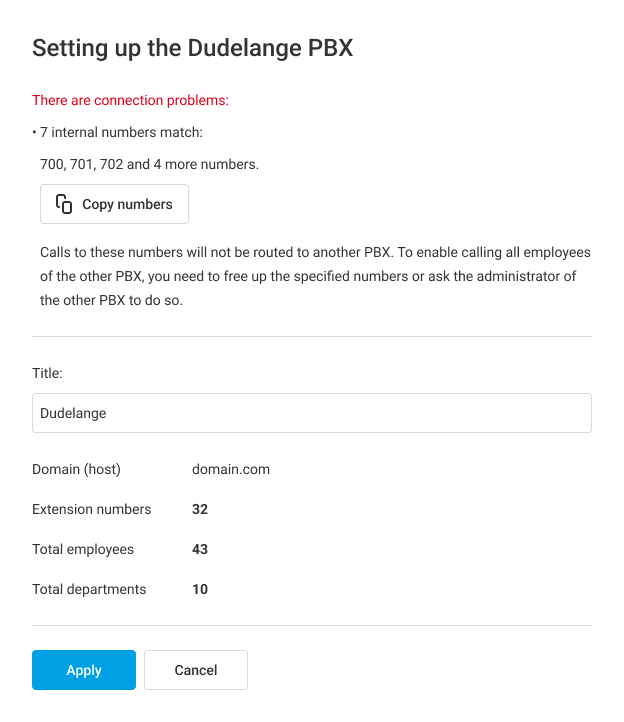This screenshot has height=722, width=624.
Task: Cancel the PBX setup dialog
Action: click(x=196, y=670)
